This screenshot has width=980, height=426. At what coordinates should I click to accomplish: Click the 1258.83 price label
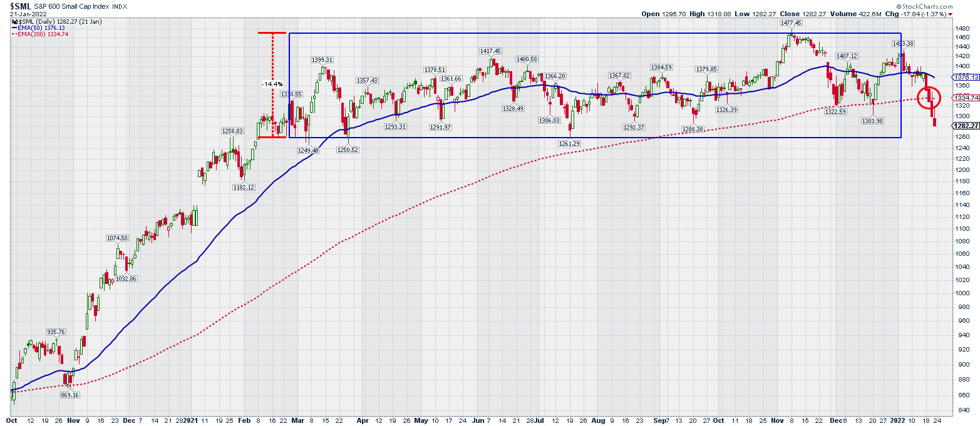pyautogui.click(x=232, y=131)
